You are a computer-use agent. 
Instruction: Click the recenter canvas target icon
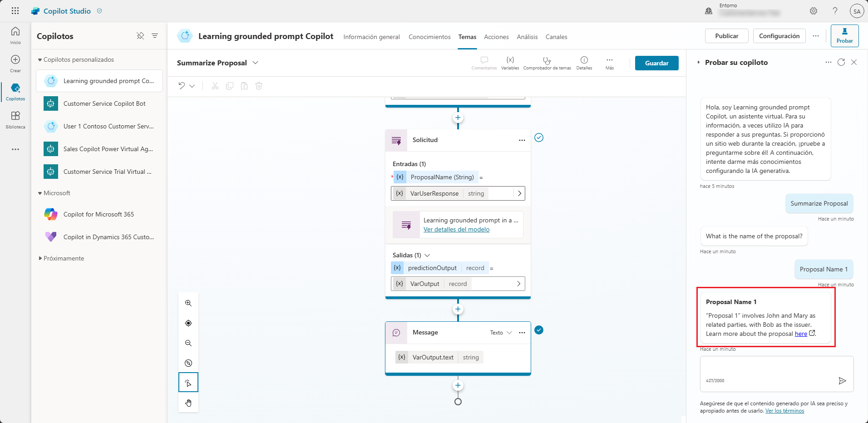point(188,323)
